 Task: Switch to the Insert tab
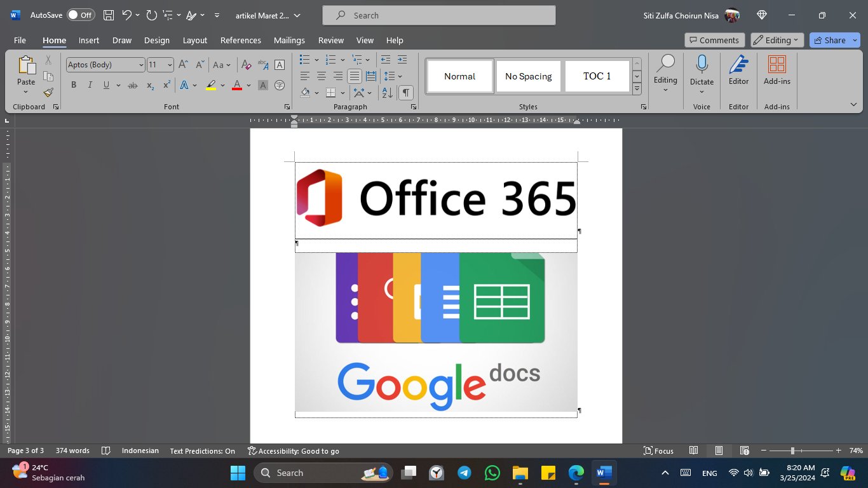click(x=88, y=40)
